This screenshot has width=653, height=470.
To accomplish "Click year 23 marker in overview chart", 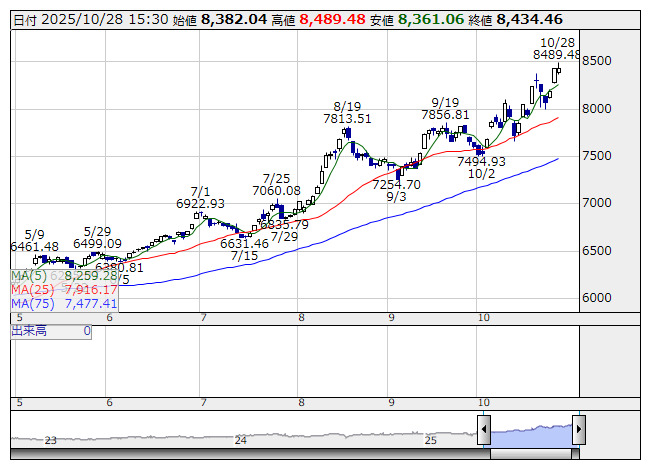I will click(50, 440).
